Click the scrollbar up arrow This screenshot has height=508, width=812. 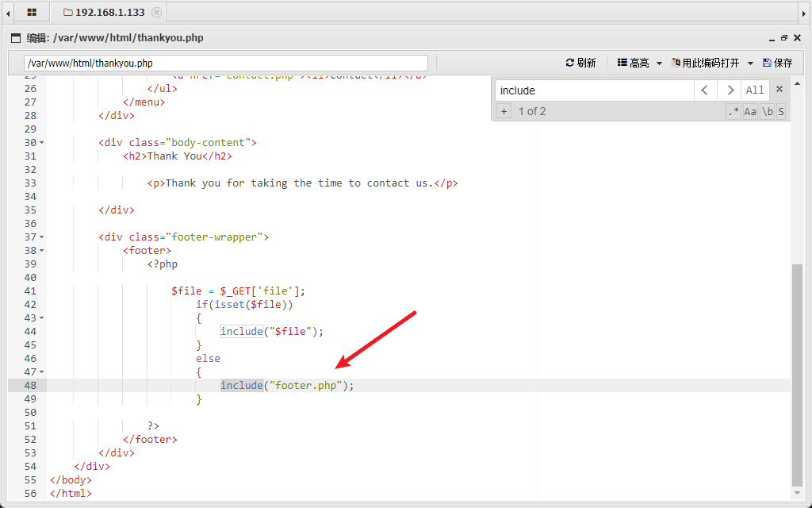[798, 83]
